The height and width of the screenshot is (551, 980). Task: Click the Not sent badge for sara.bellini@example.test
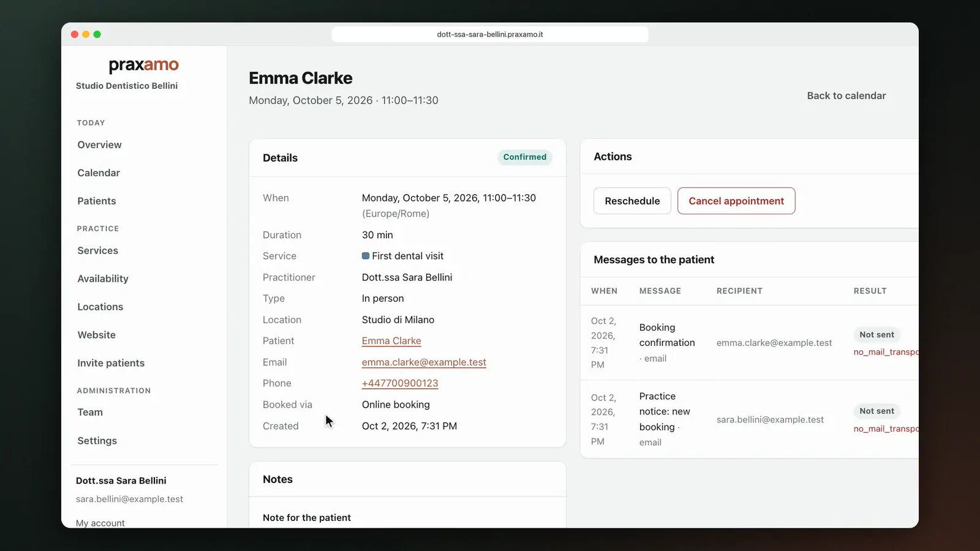[x=876, y=411]
